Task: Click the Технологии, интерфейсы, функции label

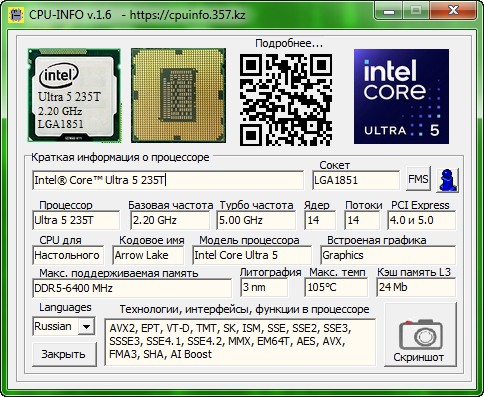Action: point(244,309)
